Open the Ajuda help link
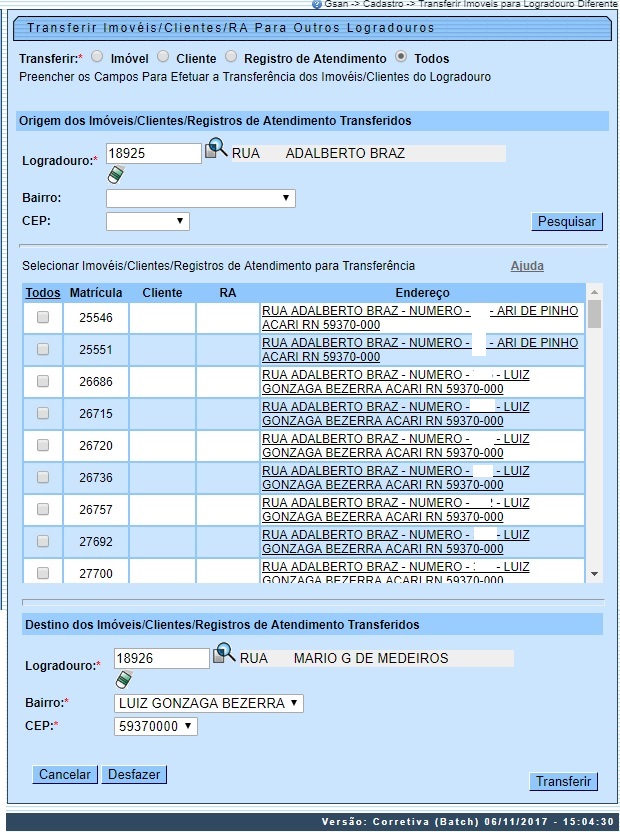The image size is (620, 832). (527, 266)
